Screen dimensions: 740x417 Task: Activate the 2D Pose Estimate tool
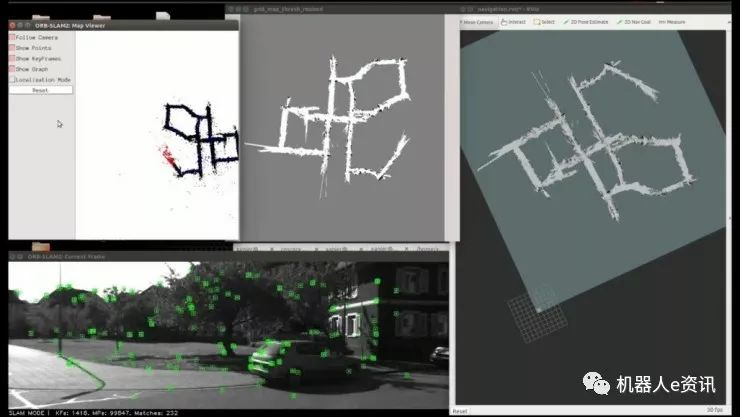pos(586,22)
